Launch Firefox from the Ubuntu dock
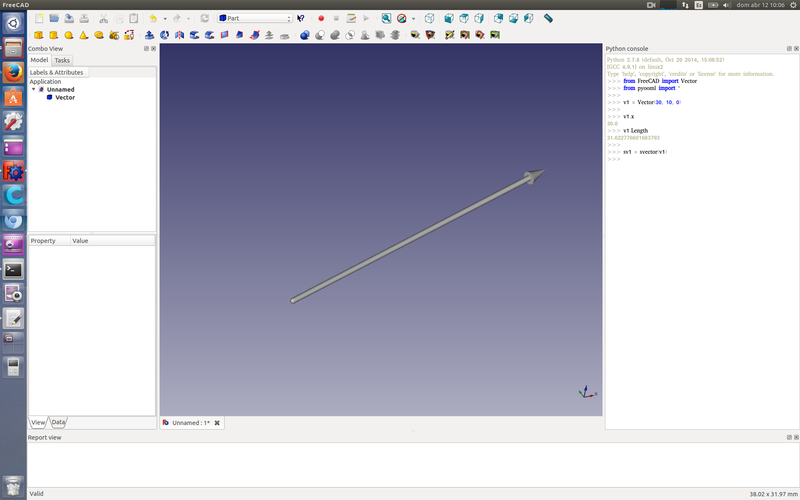Screen dimensions: 800x500 pos(13,72)
